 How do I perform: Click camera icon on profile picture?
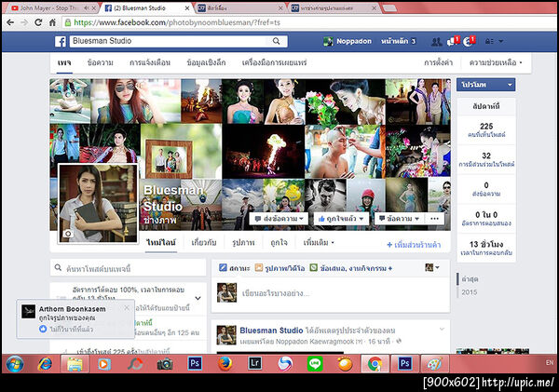click(68, 234)
